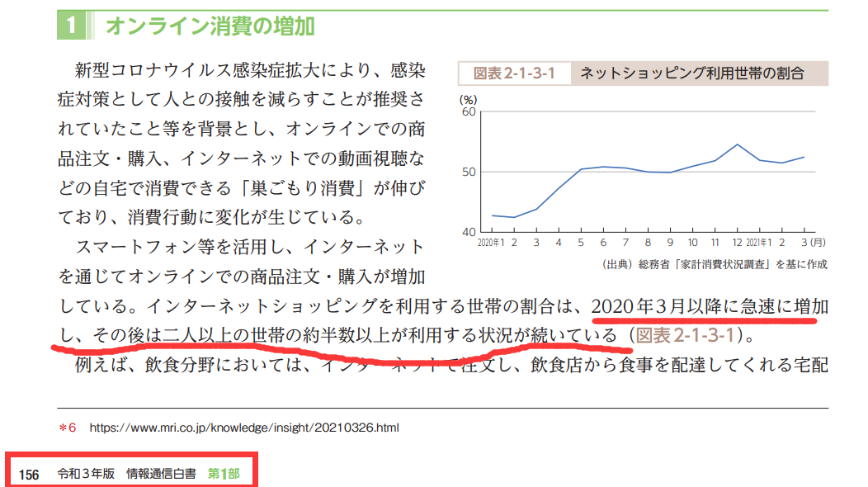The height and width of the screenshot is (487, 868).
Task: Click the (%) unit label above the chart
Action: pos(467,98)
